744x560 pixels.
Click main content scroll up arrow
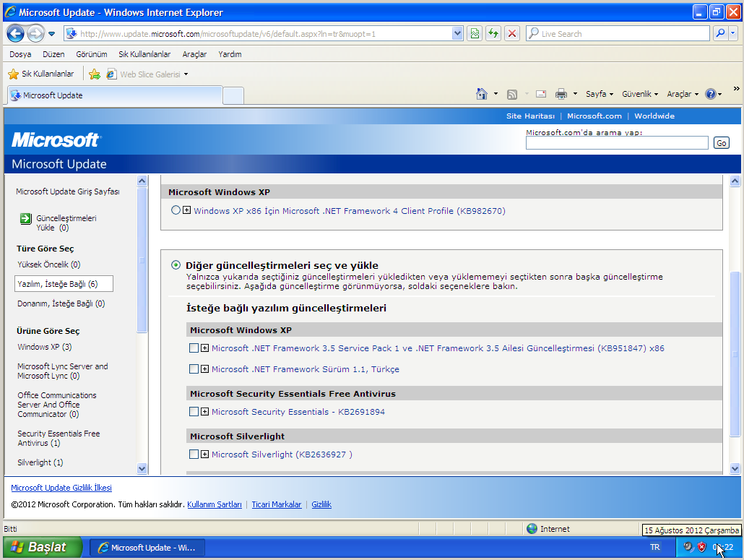[x=735, y=181]
